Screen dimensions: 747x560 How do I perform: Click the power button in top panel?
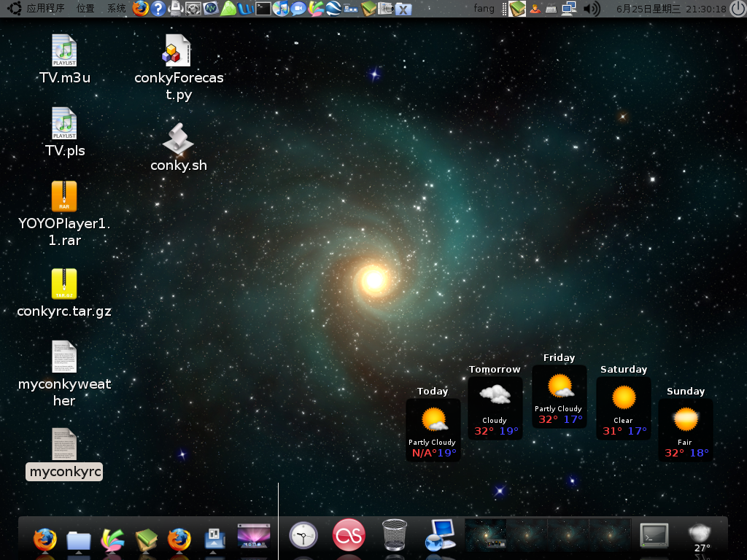[x=738, y=8]
